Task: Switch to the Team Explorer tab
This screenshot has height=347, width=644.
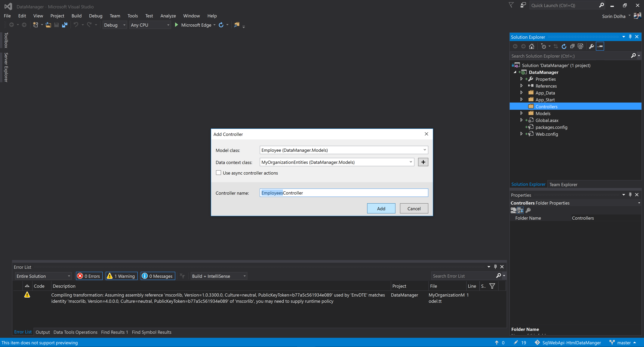Action: (x=563, y=184)
